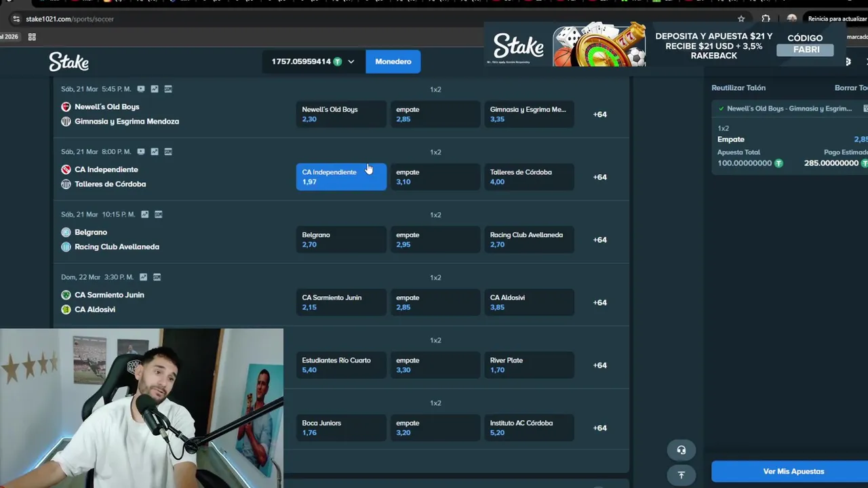The height and width of the screenshot is (488, 868).
Task: Open statistics chart icon for CA Independiente match
Action: tap(155, 152)
